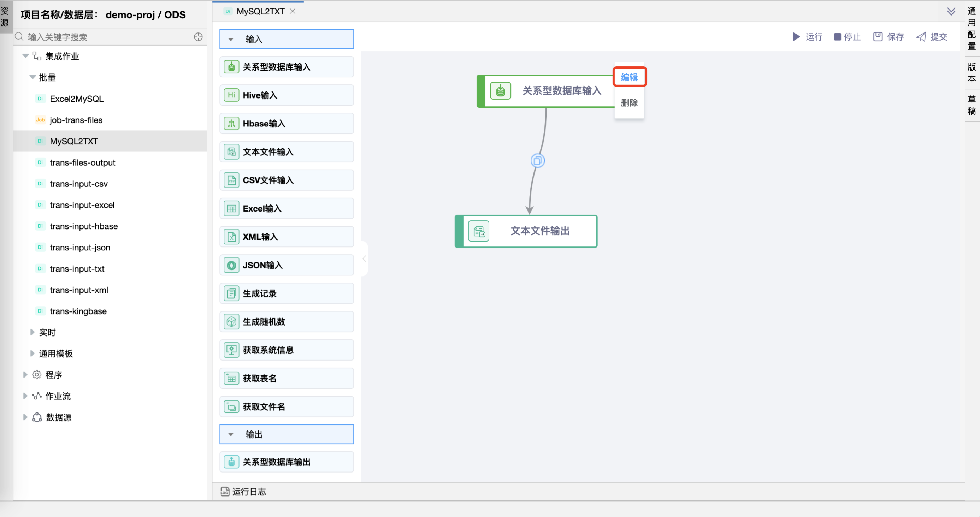Screen dimensions: 980x517
Task: Select the Hive输入 component icon
Action: 231,95
